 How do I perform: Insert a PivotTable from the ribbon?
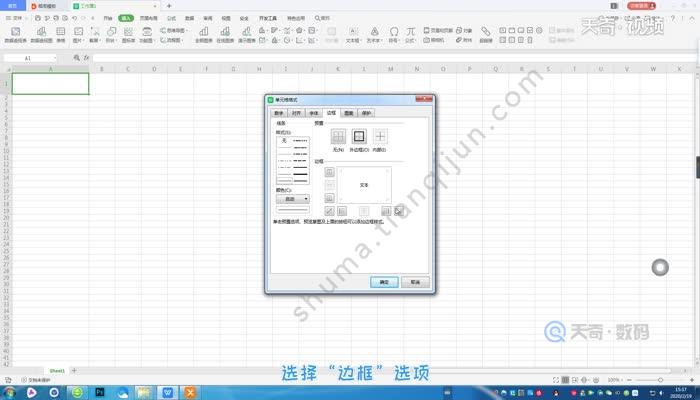(x=16, y=34)
